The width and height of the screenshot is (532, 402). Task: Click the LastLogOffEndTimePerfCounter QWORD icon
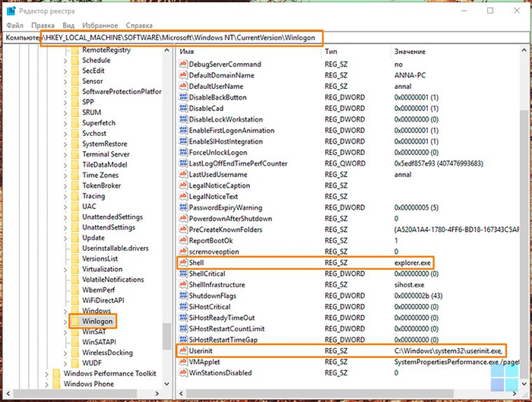[x=182, y=163]
